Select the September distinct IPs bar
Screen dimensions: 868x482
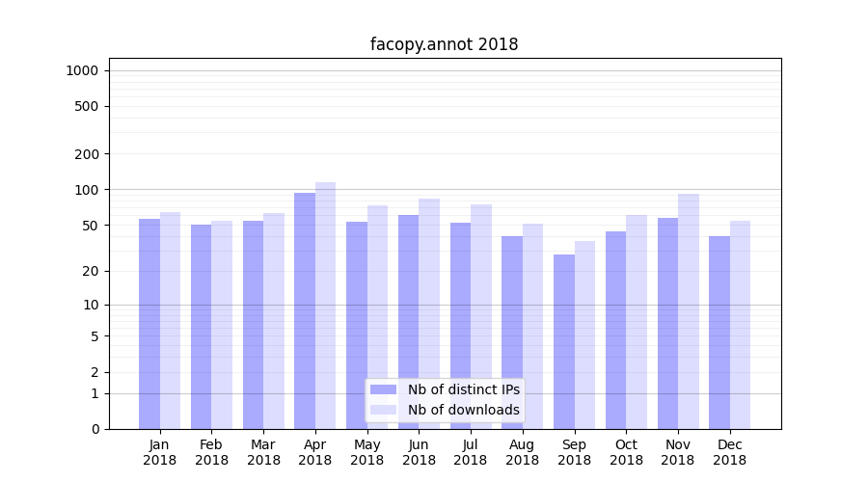coord(564,341)
